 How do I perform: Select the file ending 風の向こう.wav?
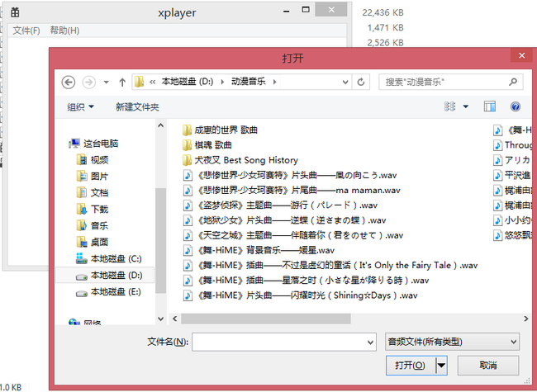pyautogui.click(x=290, y=175)
